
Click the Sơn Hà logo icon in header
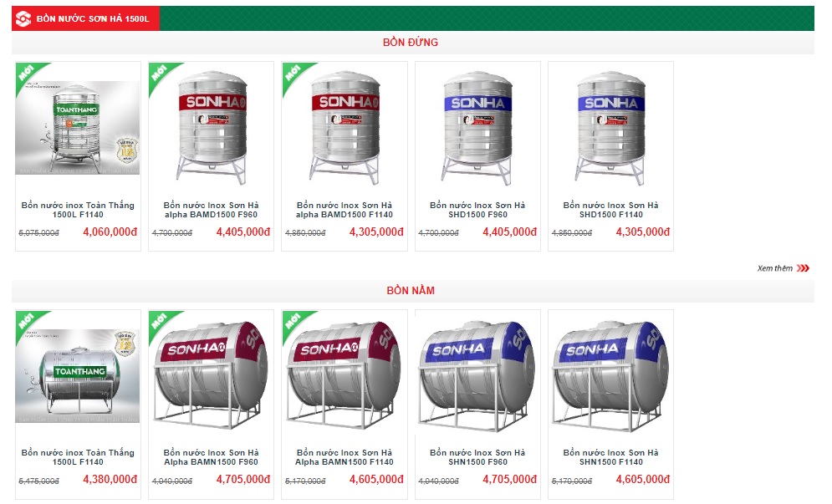coord(23,18)
